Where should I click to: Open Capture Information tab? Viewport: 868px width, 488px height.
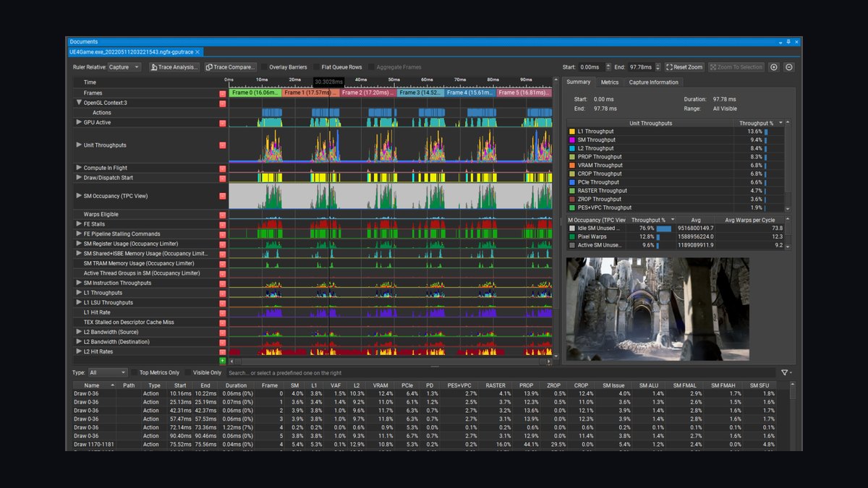pos(654,82)
